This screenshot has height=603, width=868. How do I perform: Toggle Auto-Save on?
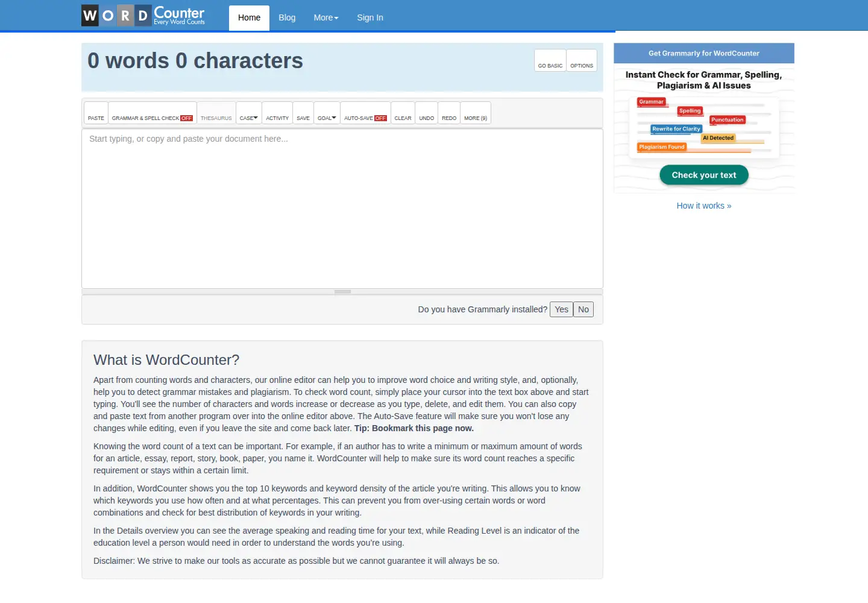click(365, 113)
